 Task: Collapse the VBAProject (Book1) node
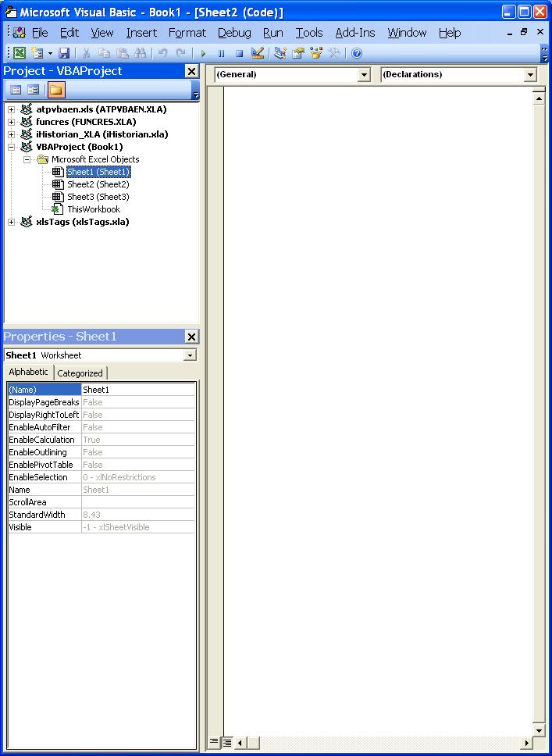[x=12, y=148]
